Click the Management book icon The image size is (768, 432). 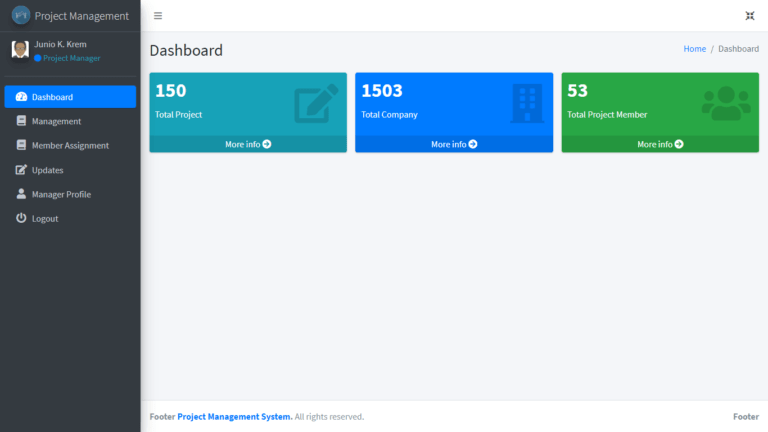[x=21, y=120]
